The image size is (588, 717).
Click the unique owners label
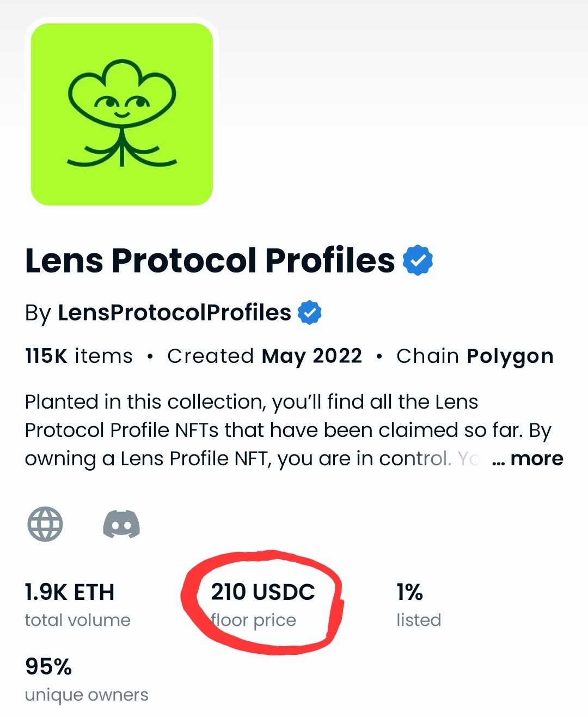[87, 695]
